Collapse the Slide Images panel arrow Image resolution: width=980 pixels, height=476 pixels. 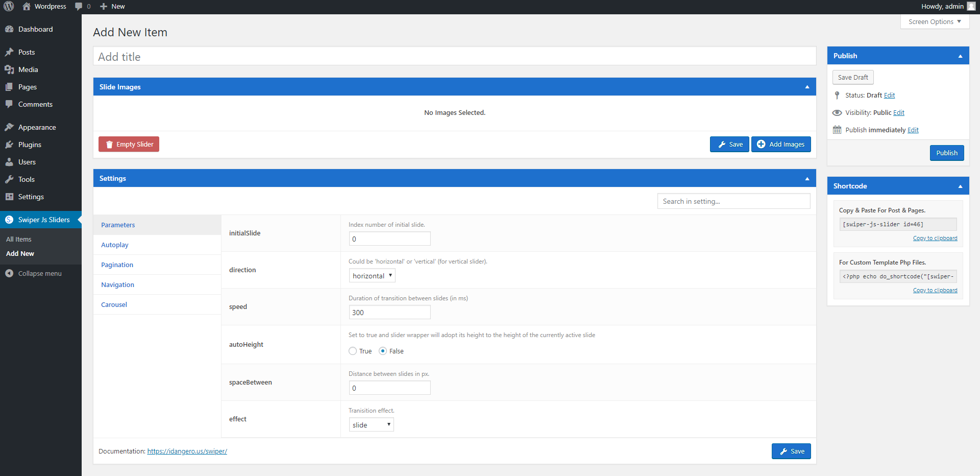tap(807, 87)
